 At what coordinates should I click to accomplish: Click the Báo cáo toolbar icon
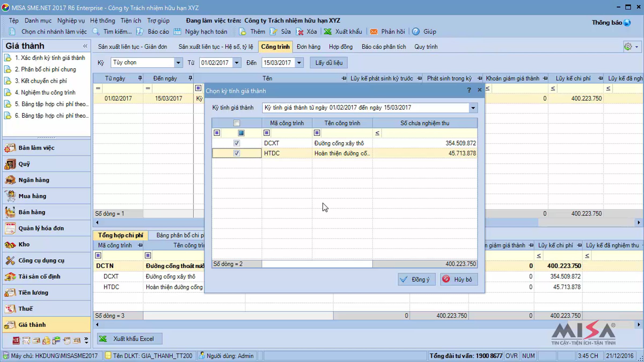140,32
